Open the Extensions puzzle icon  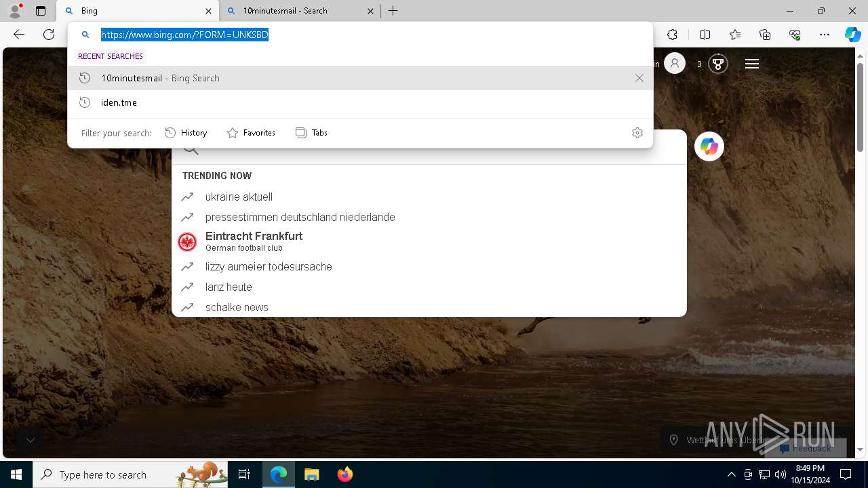(x=672, y=35)
